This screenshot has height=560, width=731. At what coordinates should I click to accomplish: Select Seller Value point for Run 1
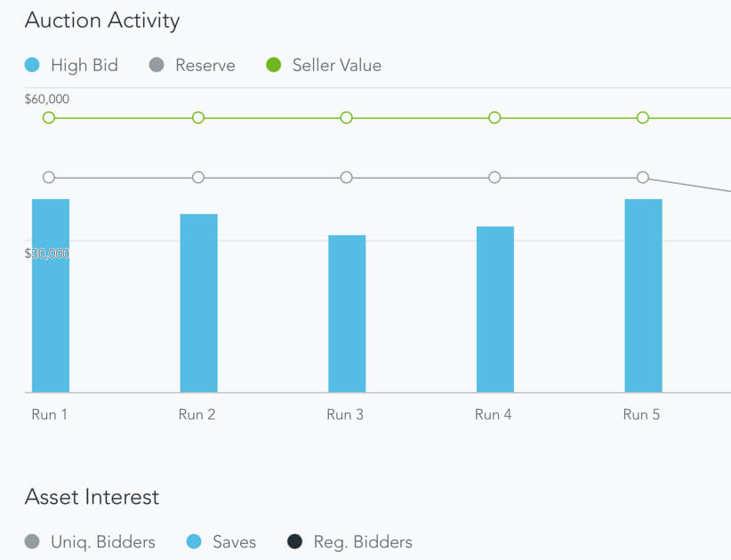49,117
